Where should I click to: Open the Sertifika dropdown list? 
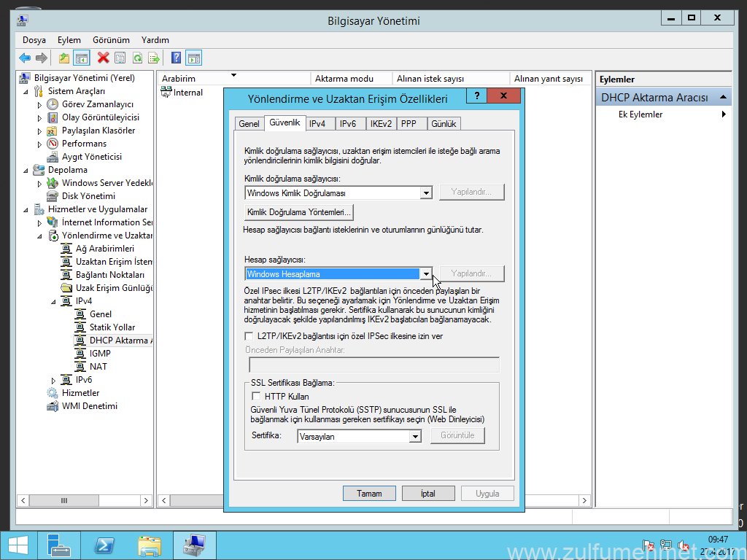415,437
